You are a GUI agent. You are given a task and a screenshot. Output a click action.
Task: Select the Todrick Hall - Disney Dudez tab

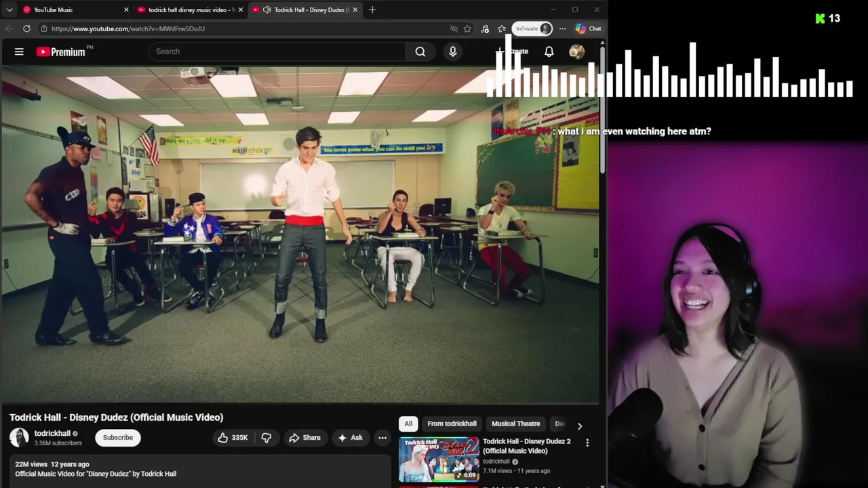[305, 9]
